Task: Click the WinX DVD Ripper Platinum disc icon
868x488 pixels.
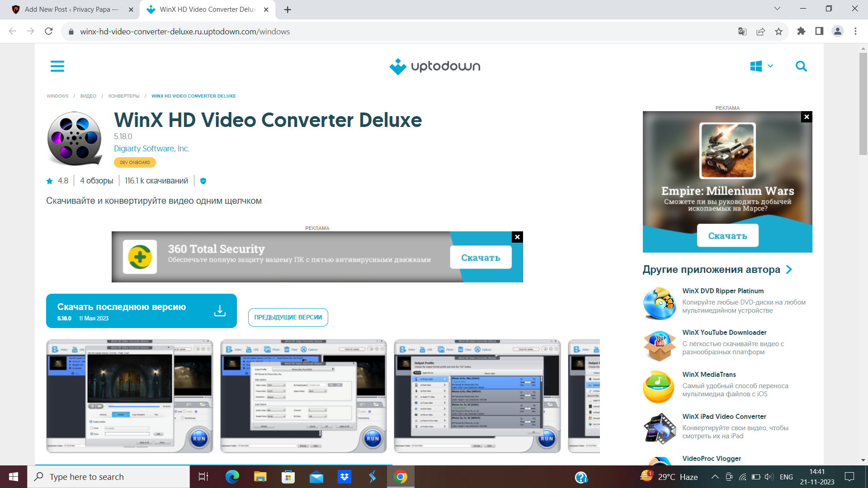Action: coord(660,303)
